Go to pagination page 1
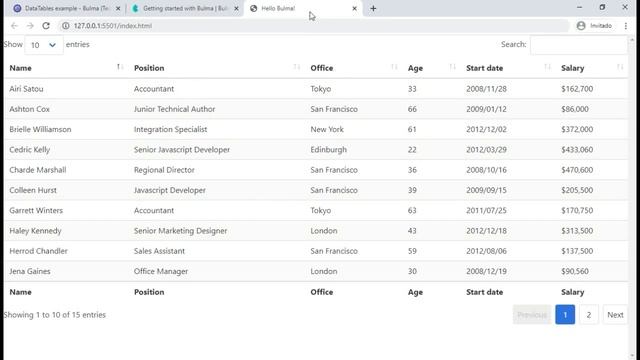Screen dimensions: 640x360 (565, 315)
